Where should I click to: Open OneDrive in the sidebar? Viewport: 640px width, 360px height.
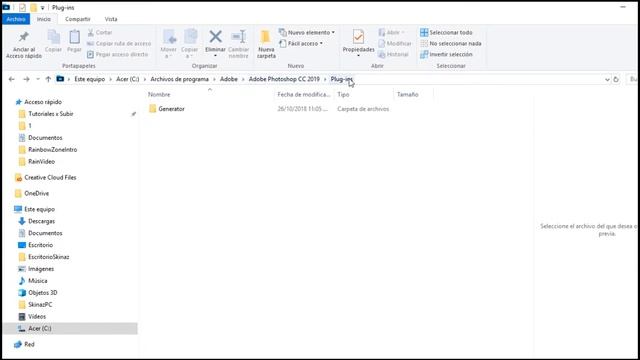click(36, 193)
